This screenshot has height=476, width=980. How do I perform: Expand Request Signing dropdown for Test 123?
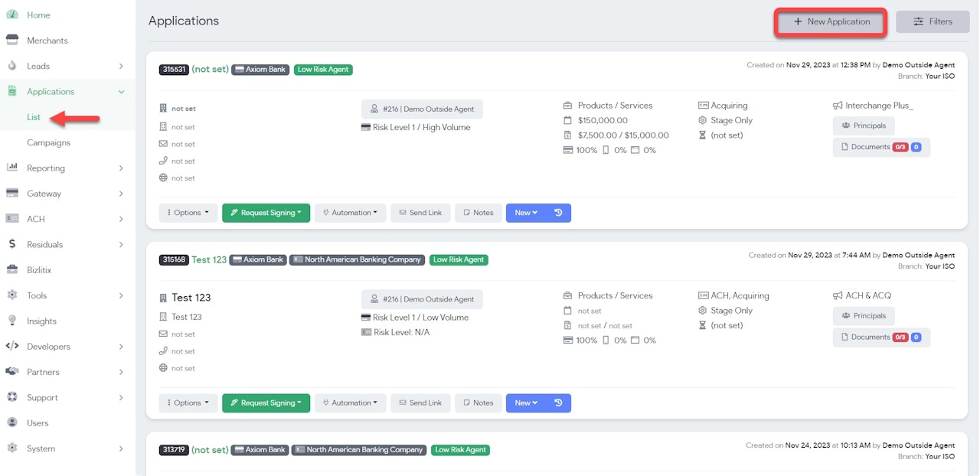tap(266, 403)
